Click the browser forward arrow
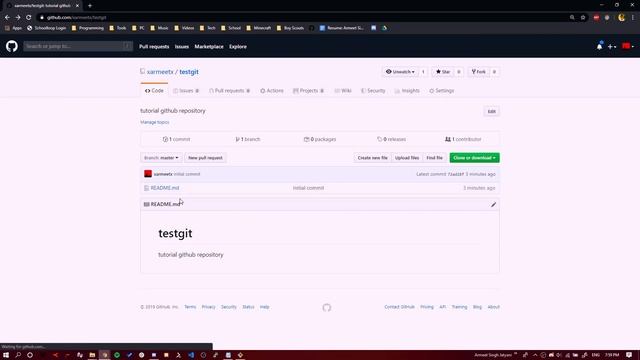This screenshot has width=640, height=360. coord(18,18)
